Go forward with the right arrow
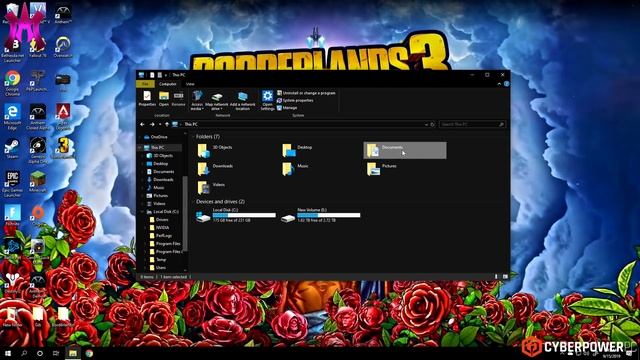Viewport: 640px width, 360px height. tap(152, 124)
